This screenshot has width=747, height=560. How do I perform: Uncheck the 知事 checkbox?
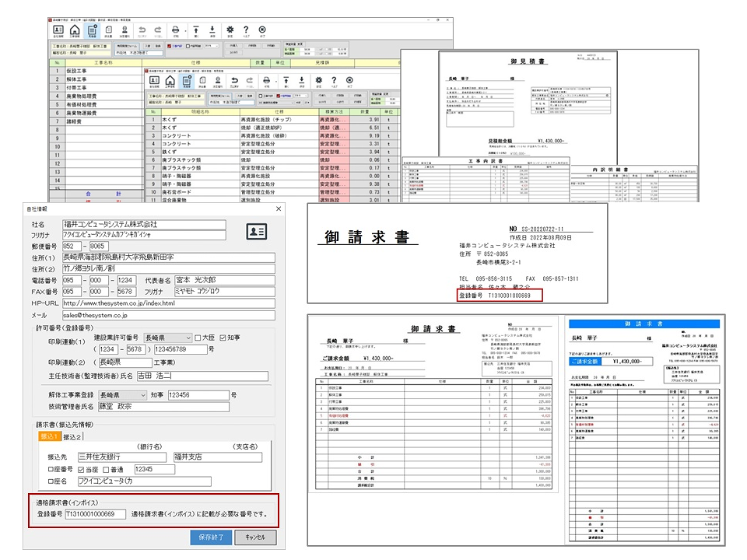coord(223,338)
